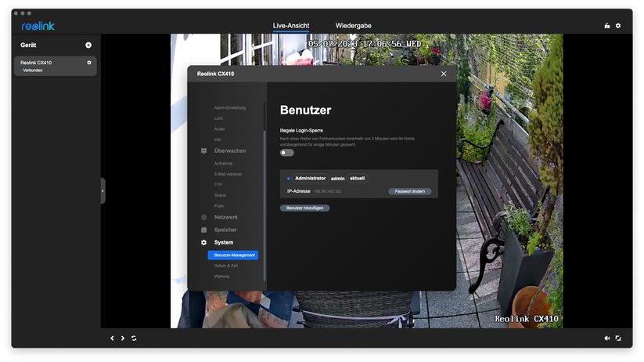Open Wartung settings

tap(221, 277)
